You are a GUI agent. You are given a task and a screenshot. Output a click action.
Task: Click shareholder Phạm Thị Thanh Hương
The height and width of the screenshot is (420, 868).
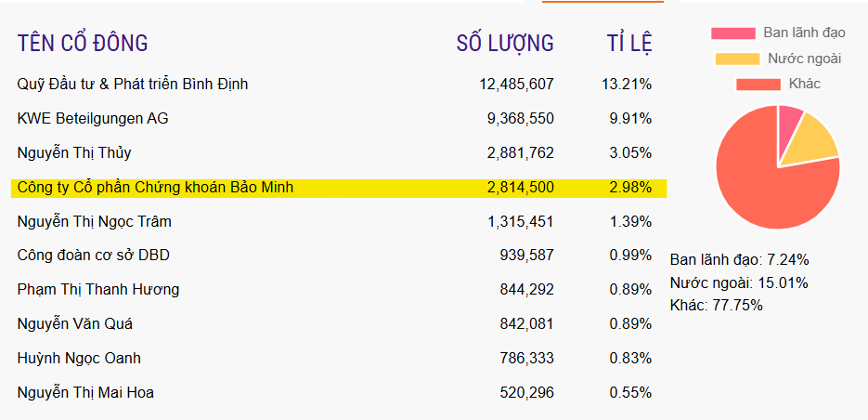click(98, 290)
